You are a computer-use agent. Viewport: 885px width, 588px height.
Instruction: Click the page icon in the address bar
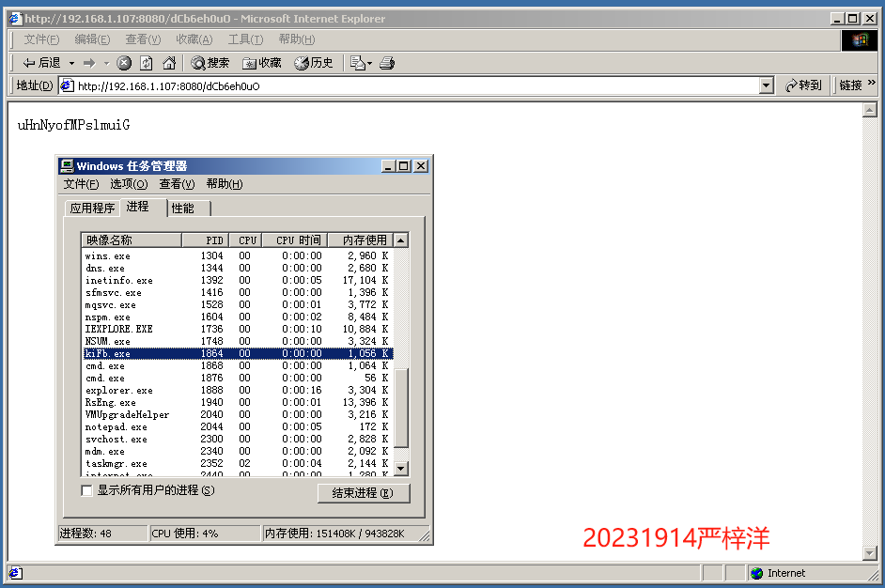(x=67, y=85)
